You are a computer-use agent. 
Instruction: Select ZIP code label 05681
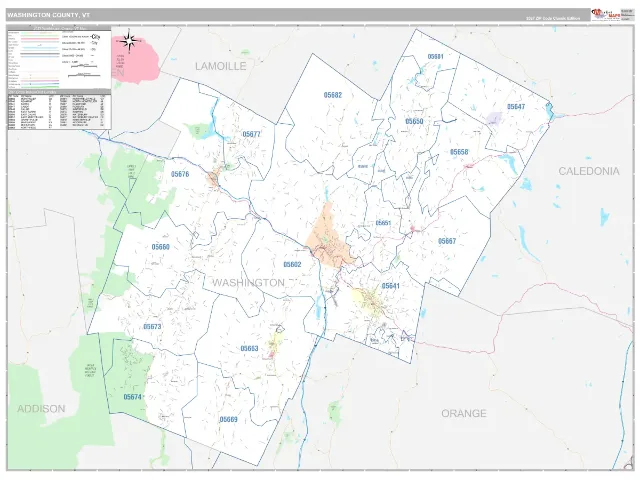coord(435,57)
